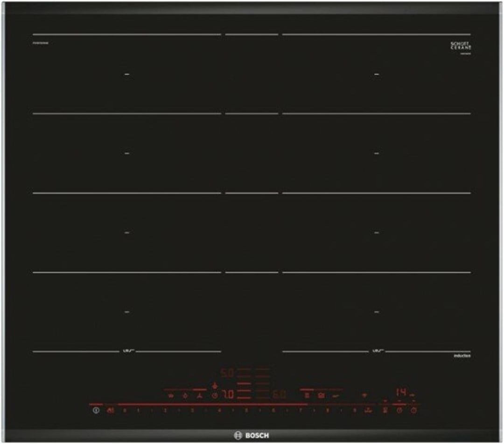Tap the PowerBoost icon right of level 9
The height and width of the screenshot is (444, 504).
[368, 410]
